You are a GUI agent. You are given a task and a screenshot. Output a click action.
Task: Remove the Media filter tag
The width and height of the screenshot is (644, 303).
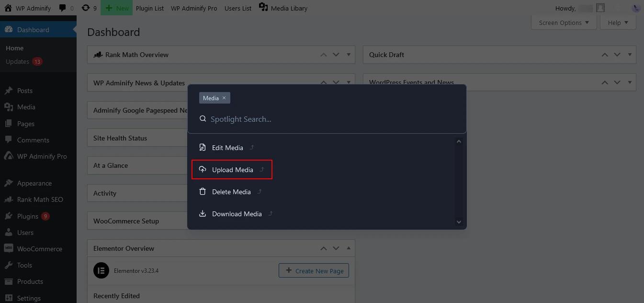224,98
